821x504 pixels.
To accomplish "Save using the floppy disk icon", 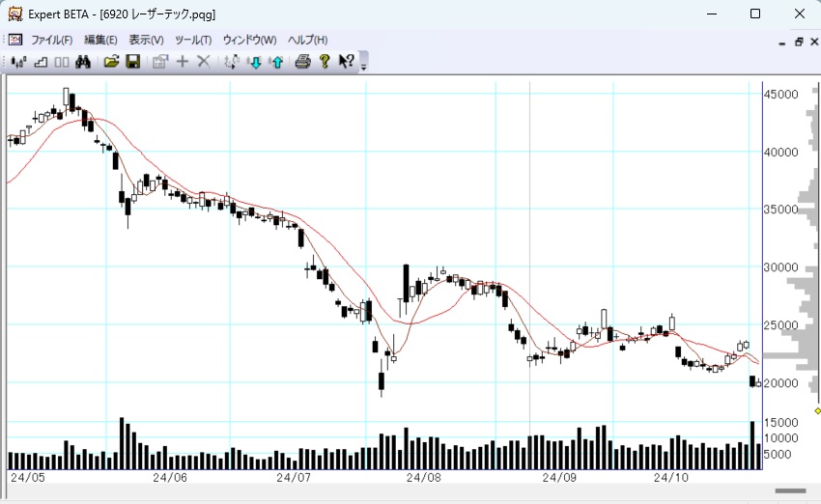I will 132,62.
